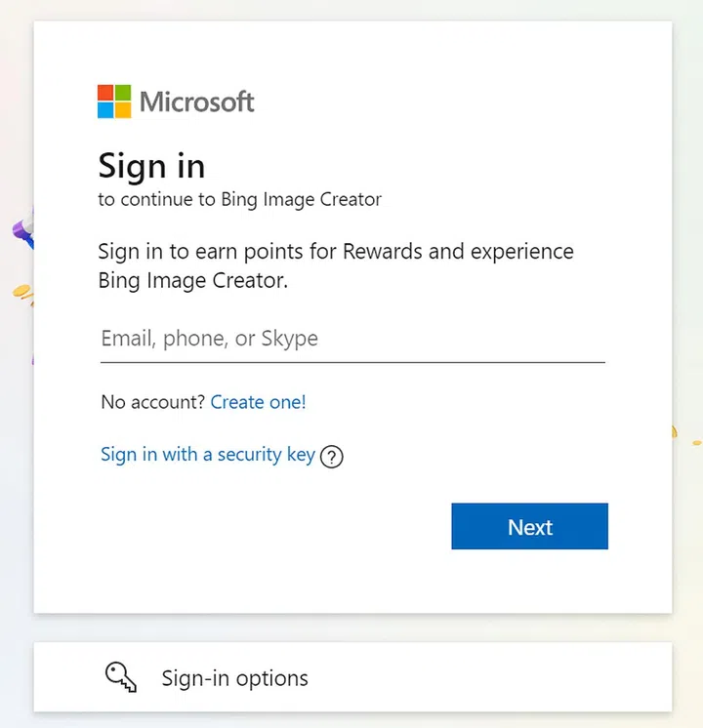Follow the "Create one!" link
703x728 pixels.
258,402
